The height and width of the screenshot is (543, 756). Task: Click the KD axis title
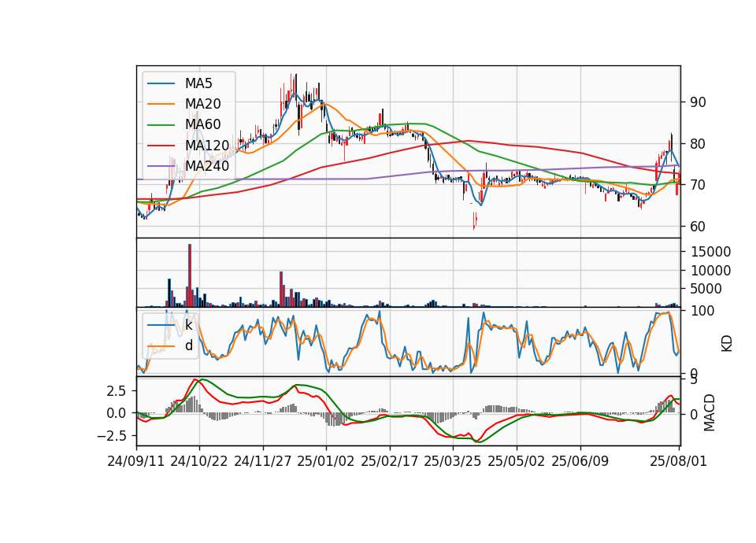tap(727, 344)
